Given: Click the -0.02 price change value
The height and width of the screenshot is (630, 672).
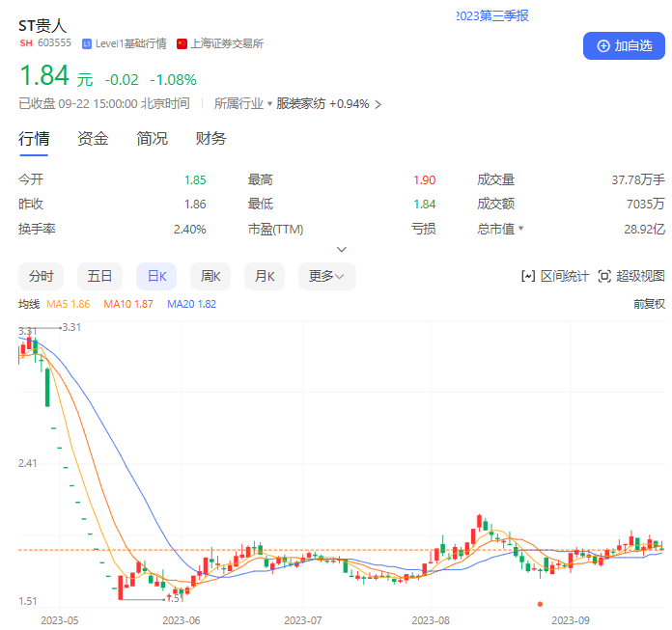Looking at the screenshot, I should [122, 80].
